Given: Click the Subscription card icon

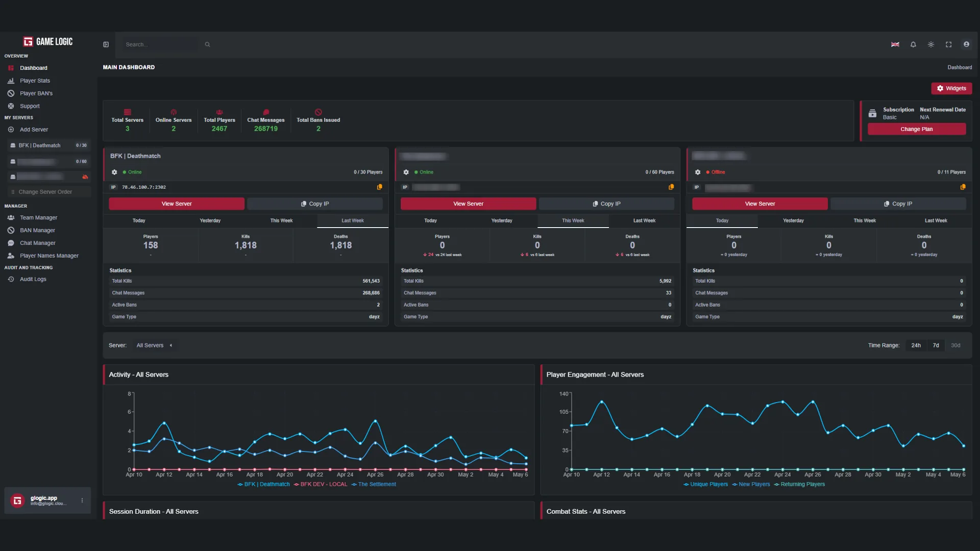Looking at the screenshot, I should coord(872,113).
